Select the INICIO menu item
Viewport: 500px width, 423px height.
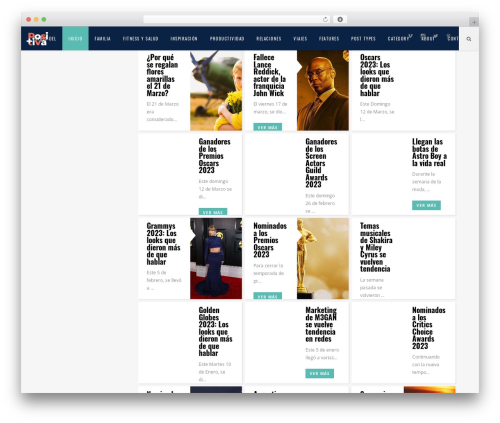coord(75,39)
